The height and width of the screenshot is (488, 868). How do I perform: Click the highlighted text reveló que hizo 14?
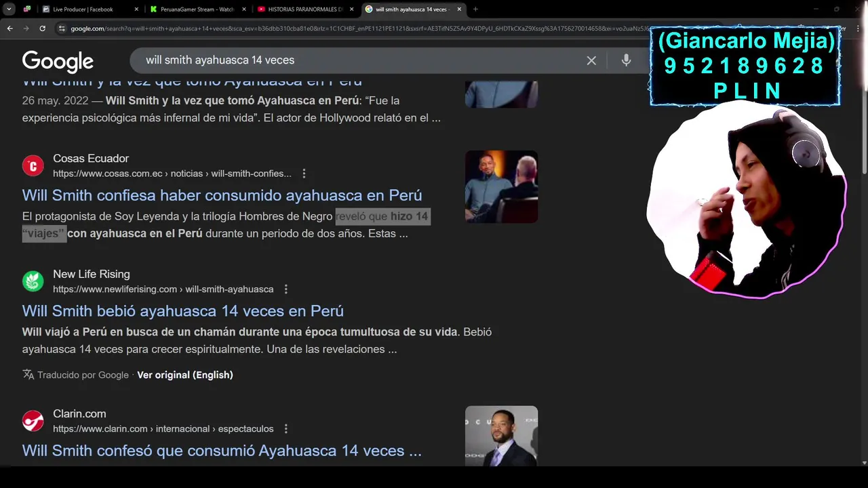pos(382,216)
